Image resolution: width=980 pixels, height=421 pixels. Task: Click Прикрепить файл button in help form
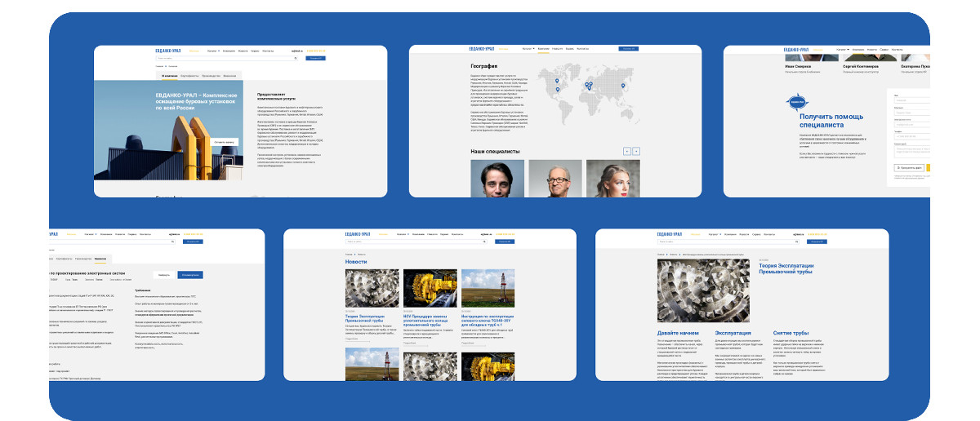pyautogui.click(x=910, y=167)
